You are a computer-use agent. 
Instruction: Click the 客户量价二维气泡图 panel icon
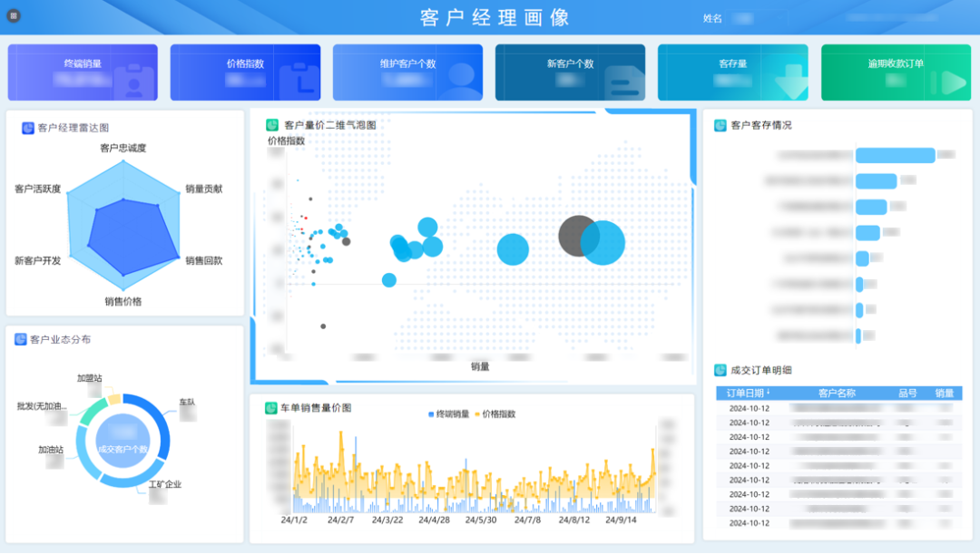point(272,125)
